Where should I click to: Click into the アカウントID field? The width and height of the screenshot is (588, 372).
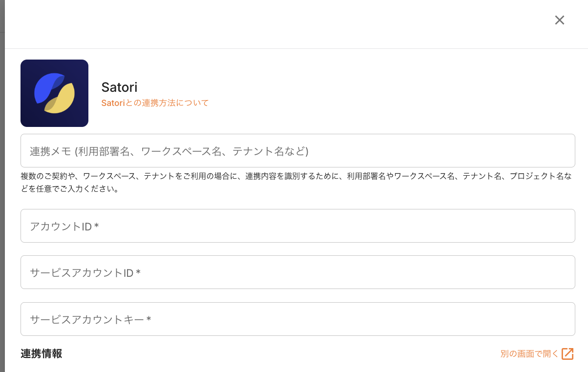point(297,226)
